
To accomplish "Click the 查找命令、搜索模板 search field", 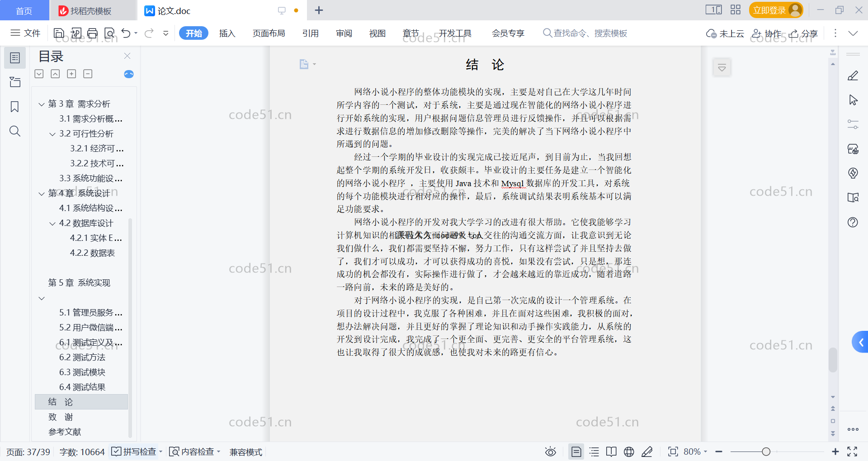I will point(585,33).
